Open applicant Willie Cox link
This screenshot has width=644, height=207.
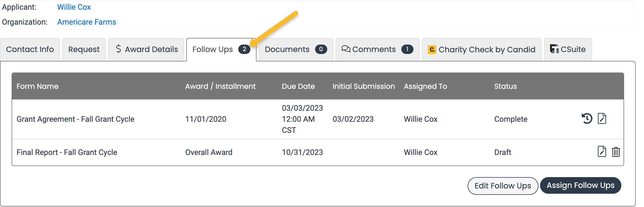[x=74, y=7]
